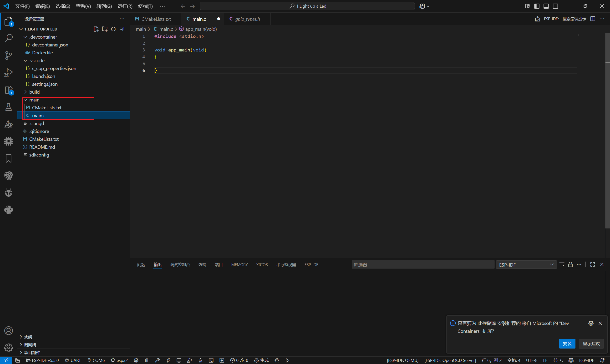The width and height of the screenshot is (610, 364).
Task: Toggle the primary sidebar layout button
Action: 537,6
